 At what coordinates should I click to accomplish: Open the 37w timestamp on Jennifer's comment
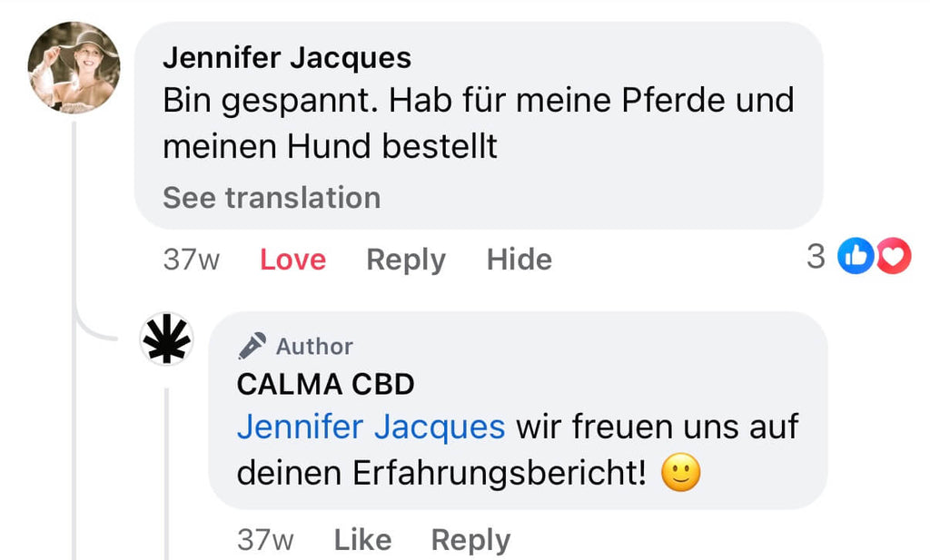click(191, 260)
